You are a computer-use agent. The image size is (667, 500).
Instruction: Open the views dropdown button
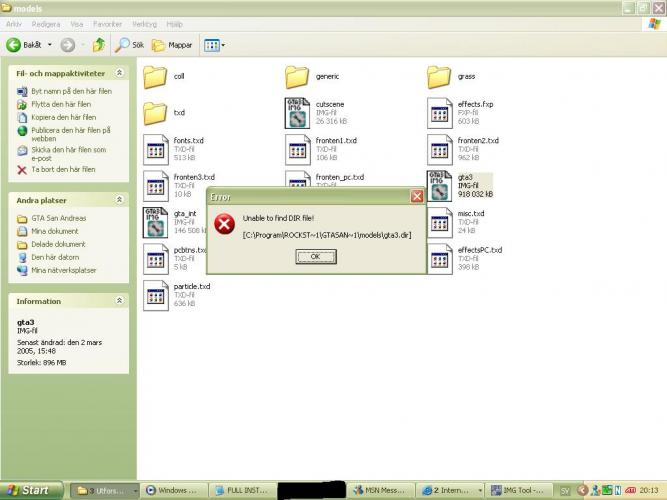[214, 45]
